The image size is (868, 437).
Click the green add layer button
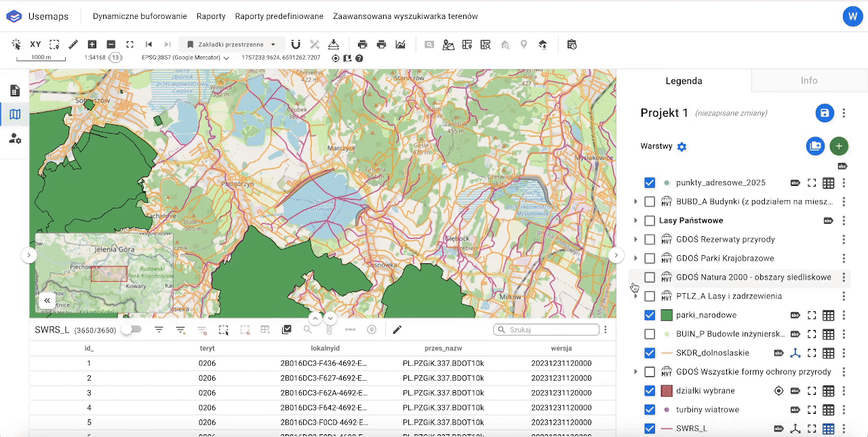point(839,146)
